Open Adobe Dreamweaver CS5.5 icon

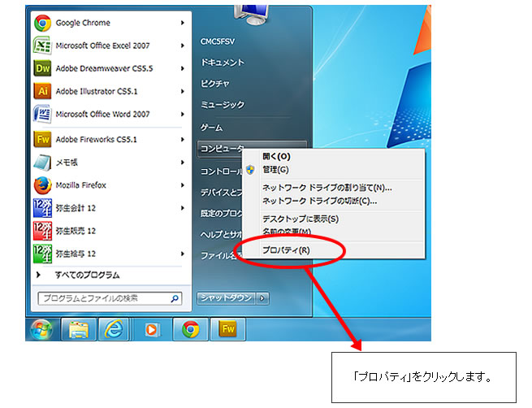tap(42, 68)
